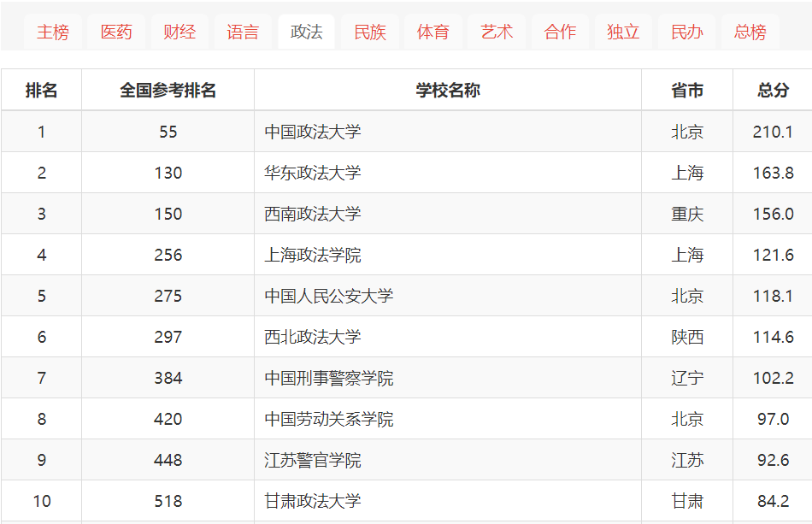This screenshot has height=524, width=812.
Task: Open the 总榜 overall rankings
Action: point(749,31)
